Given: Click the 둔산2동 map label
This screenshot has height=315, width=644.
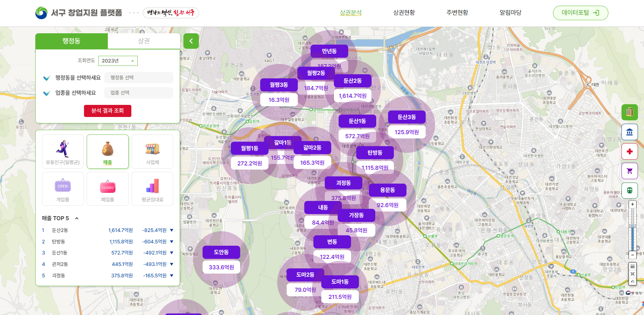Looking at the screenshot, I should point(352,81).
